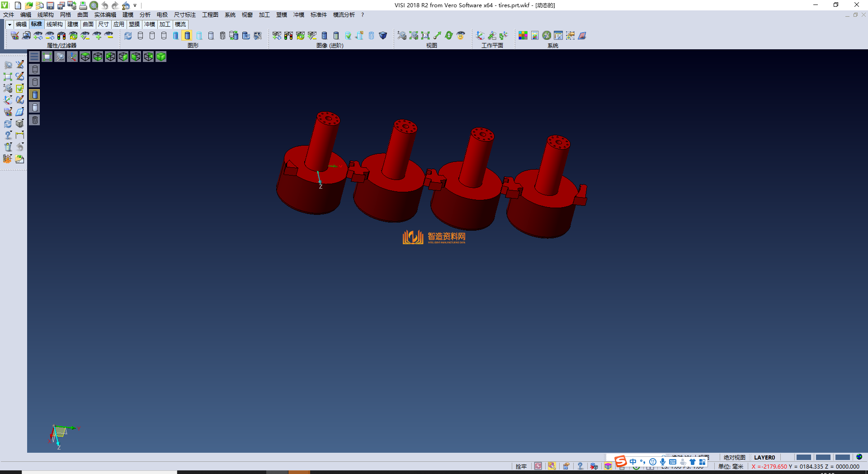The height and width of the screenshot is (474, 868).
Task: Open system settings wrench icon
Action: (x=547, y=36)
